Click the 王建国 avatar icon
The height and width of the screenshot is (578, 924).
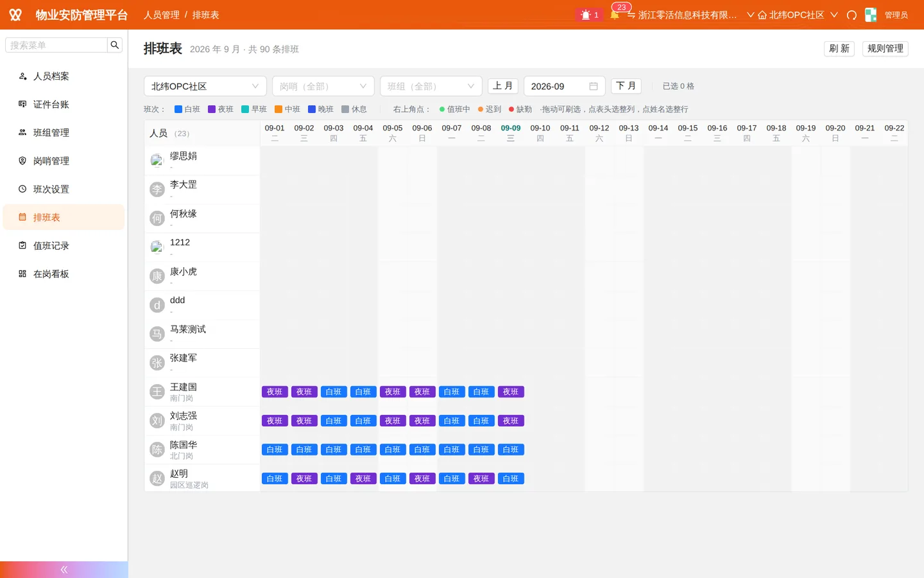pyautogui.click(x=157, y=392)
